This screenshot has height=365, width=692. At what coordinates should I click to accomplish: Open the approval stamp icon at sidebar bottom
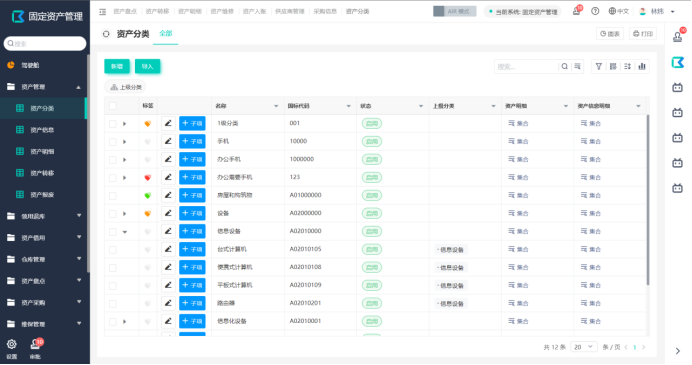35,344
